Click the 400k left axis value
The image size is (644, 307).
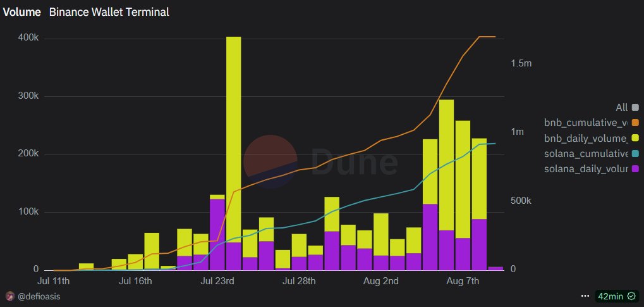pos(27,38)
